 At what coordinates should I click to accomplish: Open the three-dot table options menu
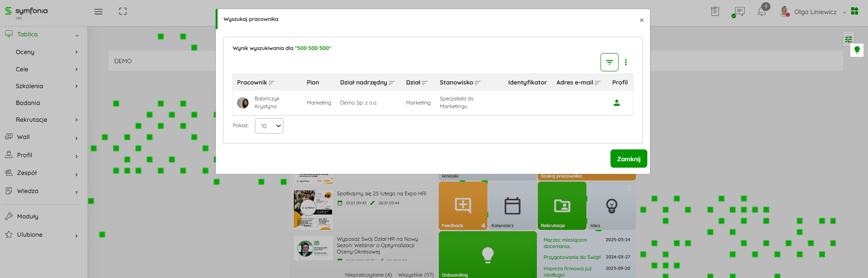click(625, 62)
